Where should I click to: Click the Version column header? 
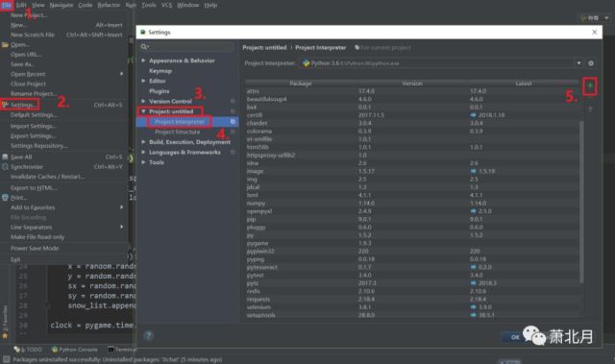412,84
